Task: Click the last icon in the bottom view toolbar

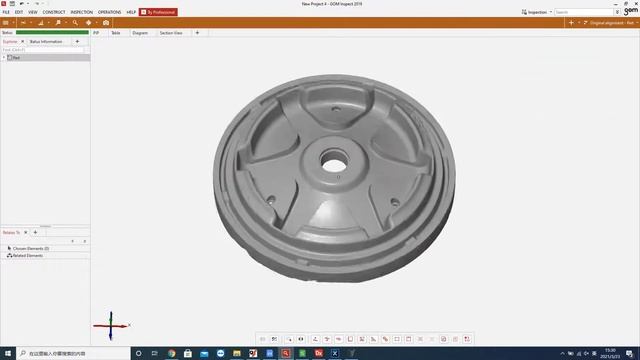Action: 467,339
